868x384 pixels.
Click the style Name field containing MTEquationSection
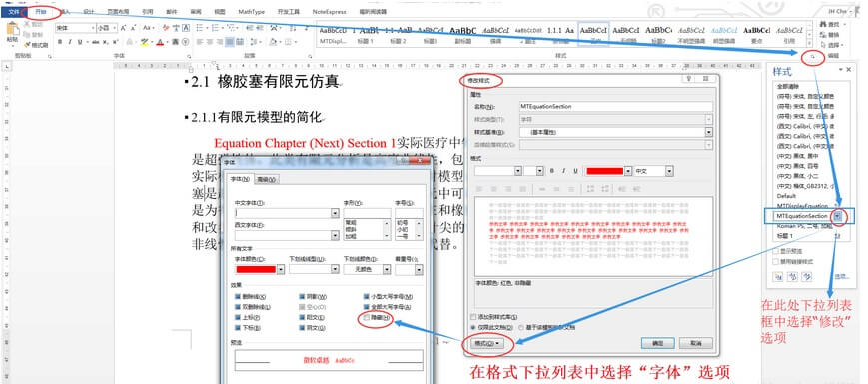tap(615, 106)
